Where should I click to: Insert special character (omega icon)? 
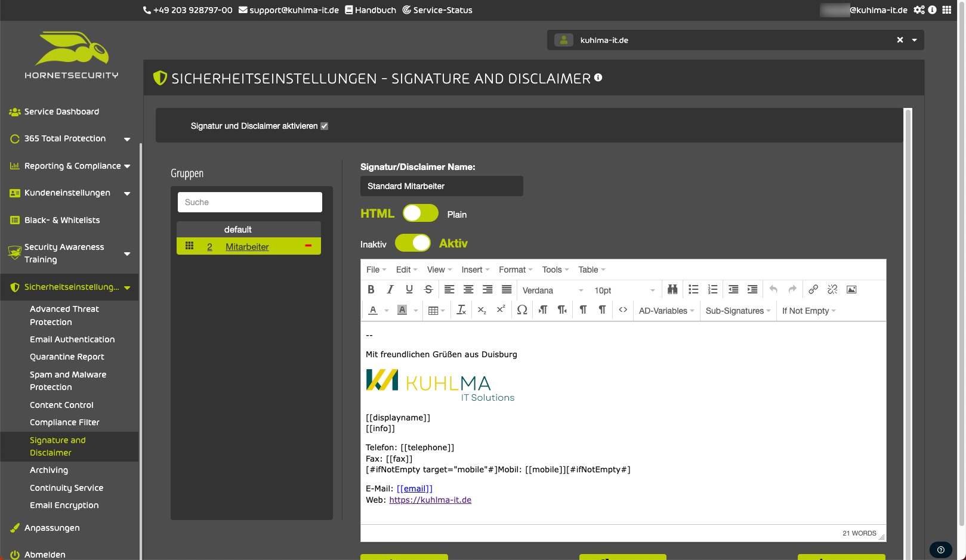522,310
